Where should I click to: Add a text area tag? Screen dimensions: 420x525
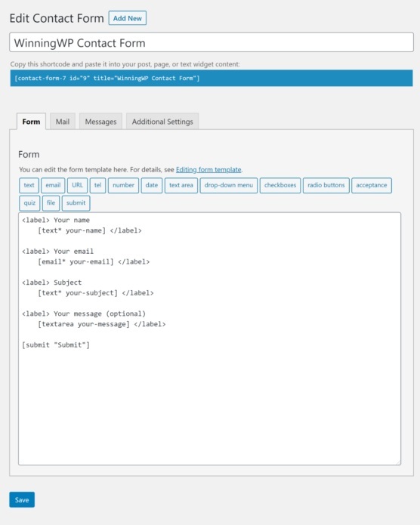point(181,185)
